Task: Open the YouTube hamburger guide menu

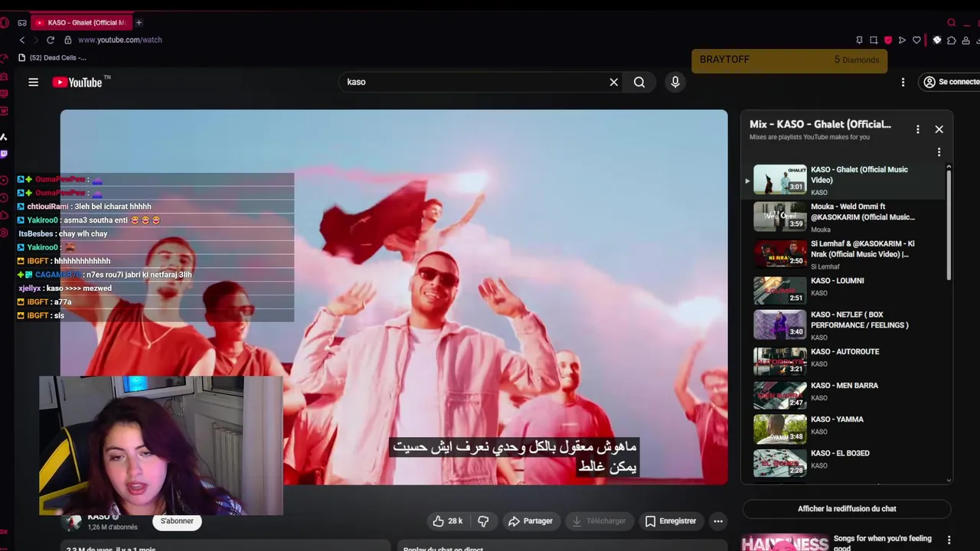Action: pos(33,82)
